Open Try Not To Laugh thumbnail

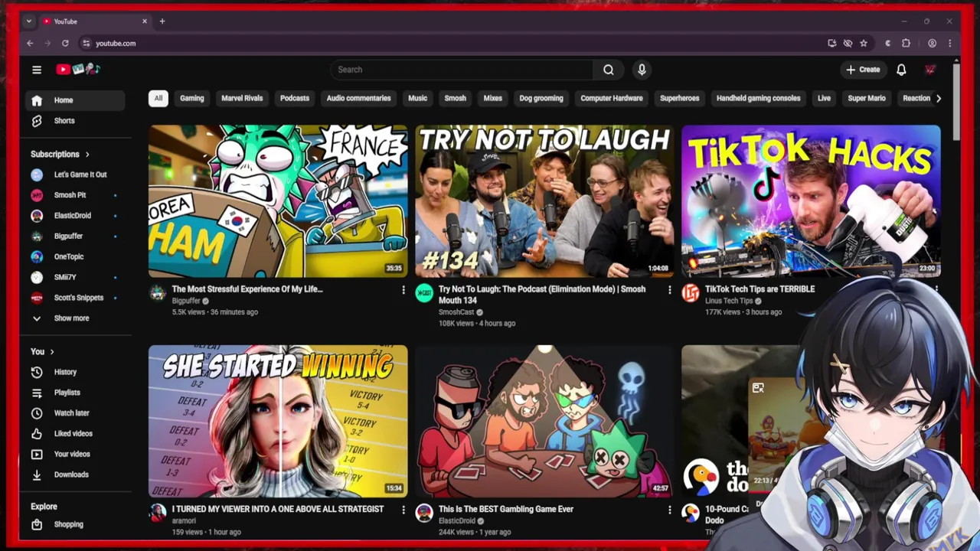544,201
